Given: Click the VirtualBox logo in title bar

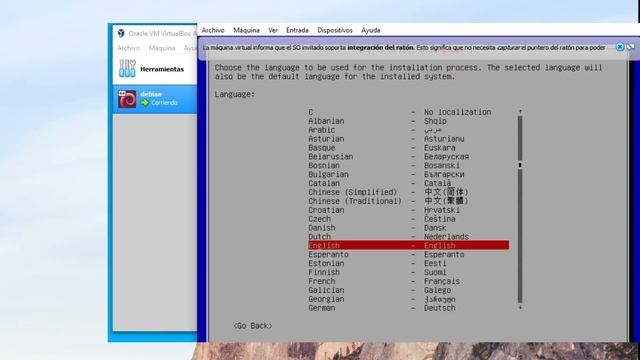Looking at the screenshot, I should 121,33.
